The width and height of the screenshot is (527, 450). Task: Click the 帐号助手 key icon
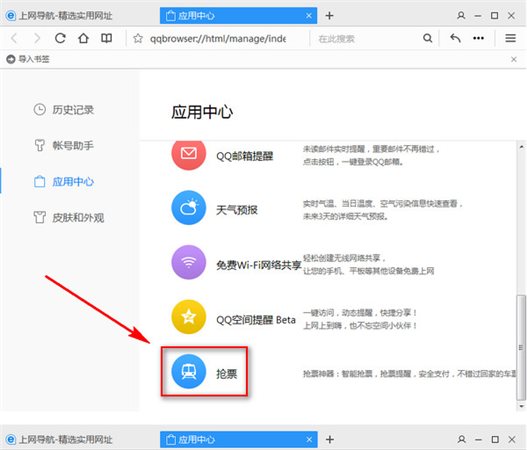coord(39,145)
